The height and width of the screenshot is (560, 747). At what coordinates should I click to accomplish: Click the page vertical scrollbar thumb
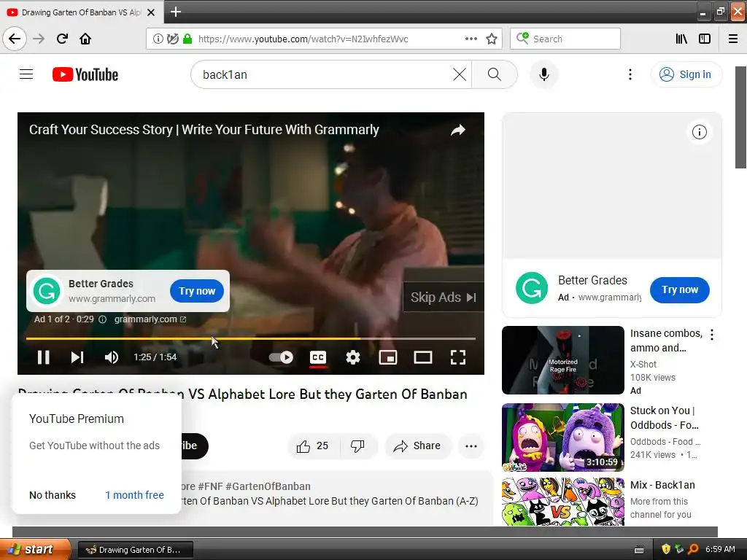coord(740,117)
